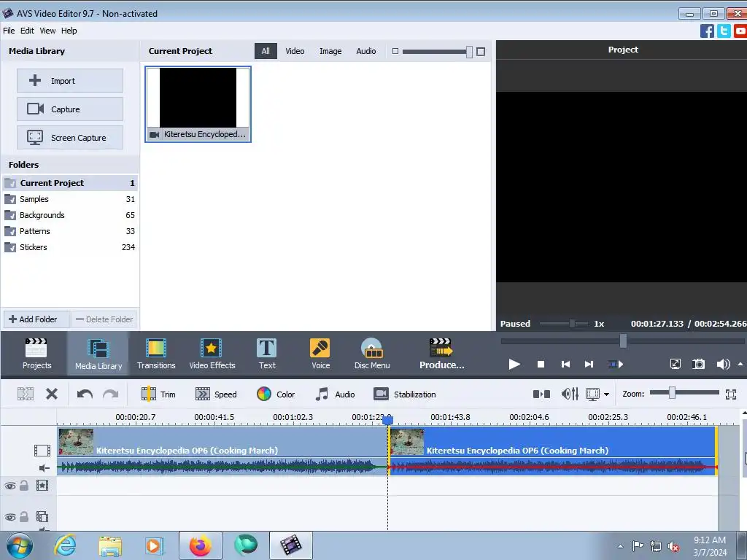The width and height of the screenshot is (747, 560).
Task: Mute the main video track audio
Action: 44,468
